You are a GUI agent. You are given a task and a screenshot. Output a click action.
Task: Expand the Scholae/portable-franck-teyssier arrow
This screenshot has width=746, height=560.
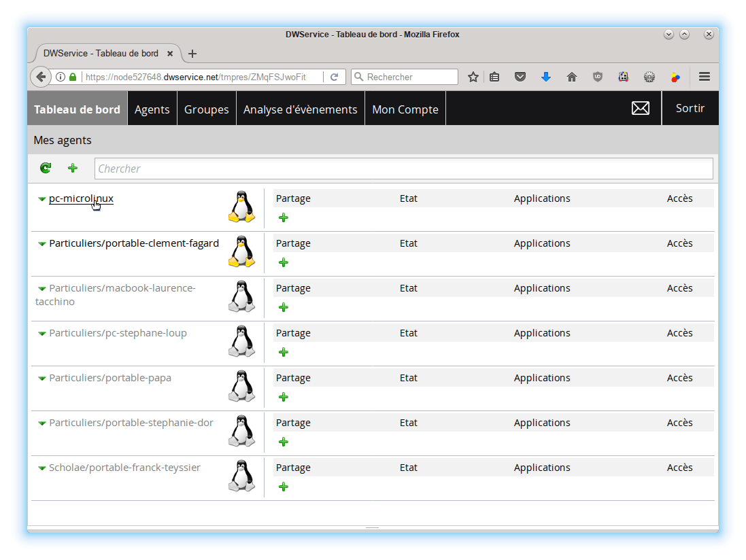tap(42, 468)
